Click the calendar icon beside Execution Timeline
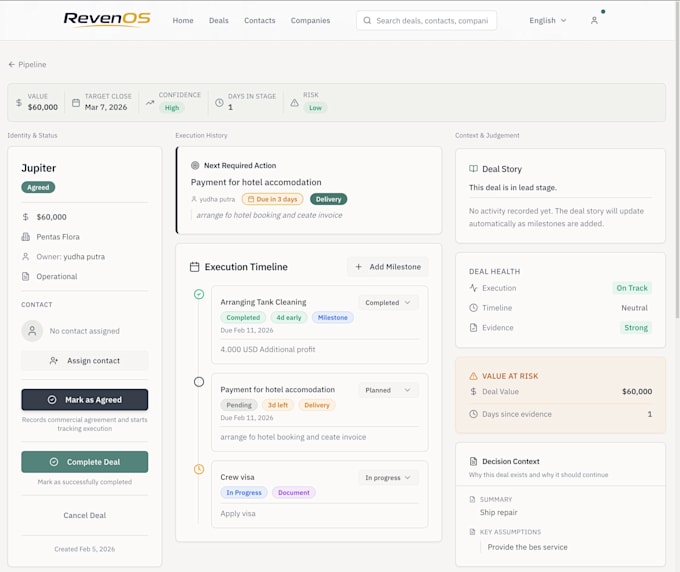The height and width of the screenshot is (572, 680). pos(195,267)
